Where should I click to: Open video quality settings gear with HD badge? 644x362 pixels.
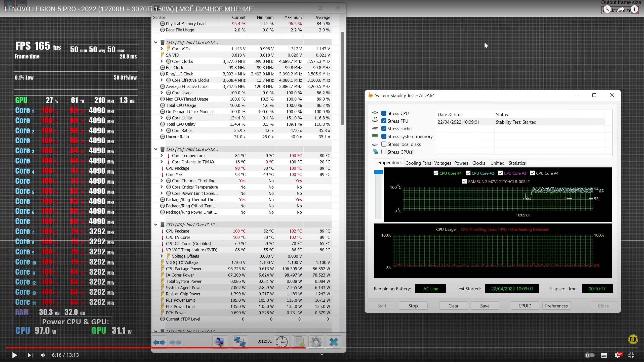(618, 355)
